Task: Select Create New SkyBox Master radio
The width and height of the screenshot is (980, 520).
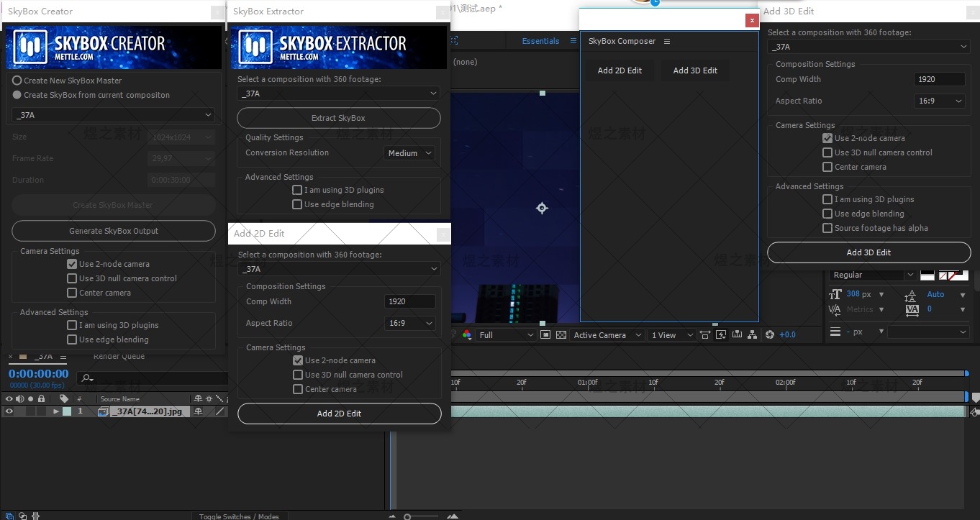Action: tap(17, 81)
